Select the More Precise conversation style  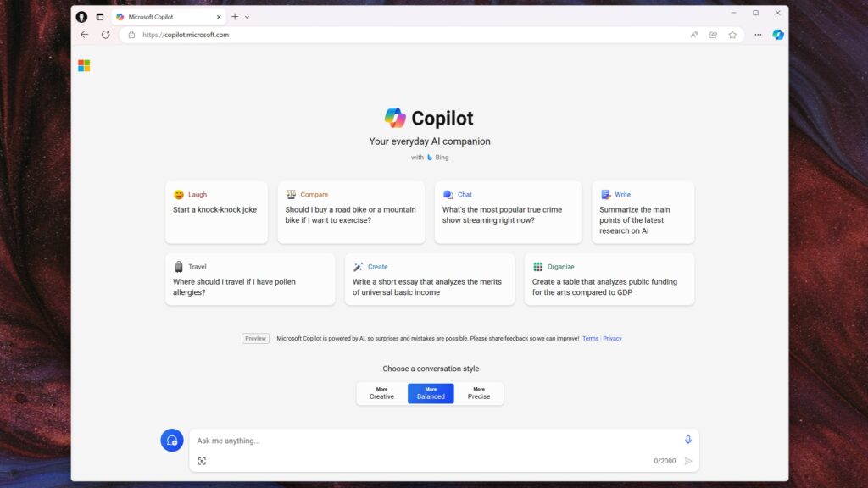[479, 393]
